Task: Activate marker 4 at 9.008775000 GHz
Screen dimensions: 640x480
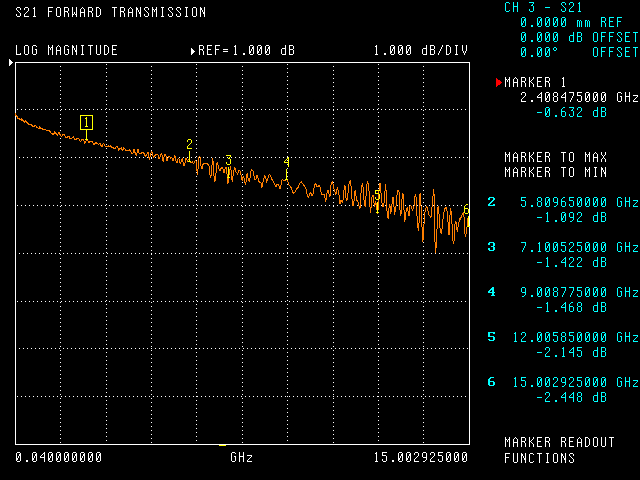Action: pos(562,299)
